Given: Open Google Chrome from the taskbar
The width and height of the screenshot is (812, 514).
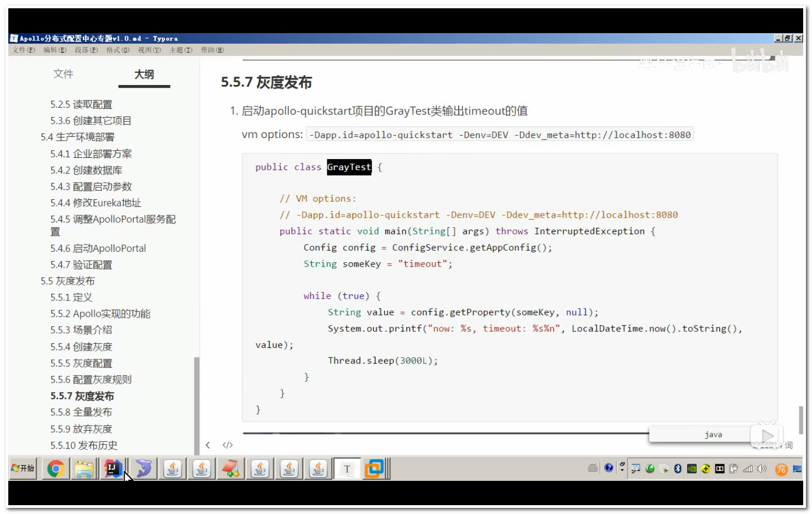Looking at the screenshot, I should (56, 469).
